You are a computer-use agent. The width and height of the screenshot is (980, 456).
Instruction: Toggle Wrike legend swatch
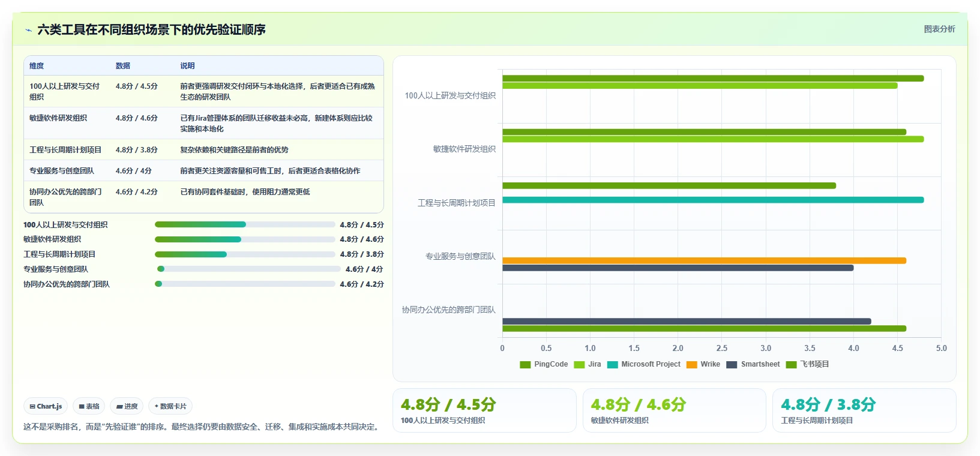tap(692, 364)
